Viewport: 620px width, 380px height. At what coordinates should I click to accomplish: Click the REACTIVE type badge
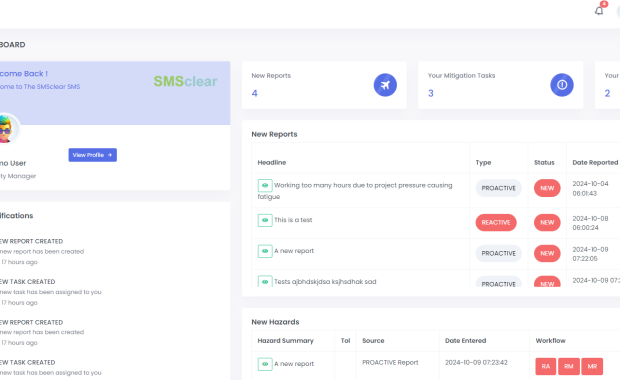[496, 223]
